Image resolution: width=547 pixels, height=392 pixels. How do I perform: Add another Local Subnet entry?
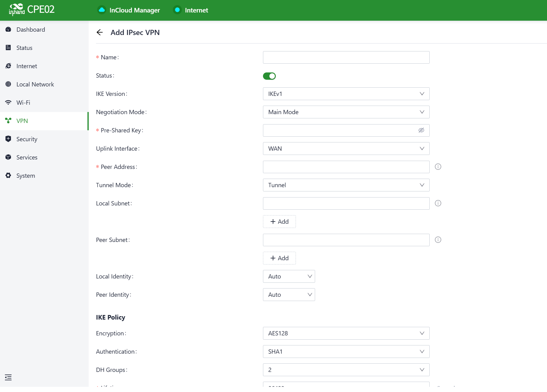point(279,222)
